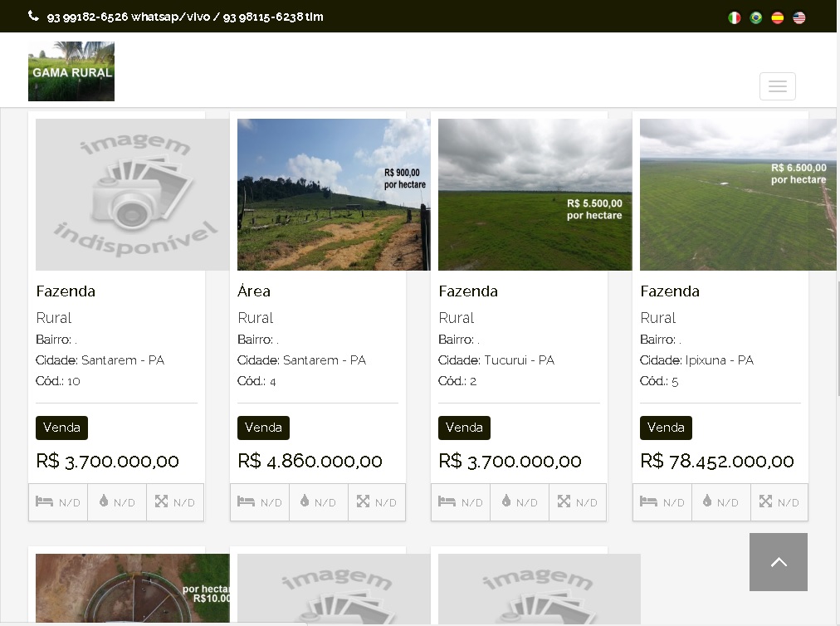
Task: Click the Rural label on the Cód. 2 card
Action: tap(457, 318)
